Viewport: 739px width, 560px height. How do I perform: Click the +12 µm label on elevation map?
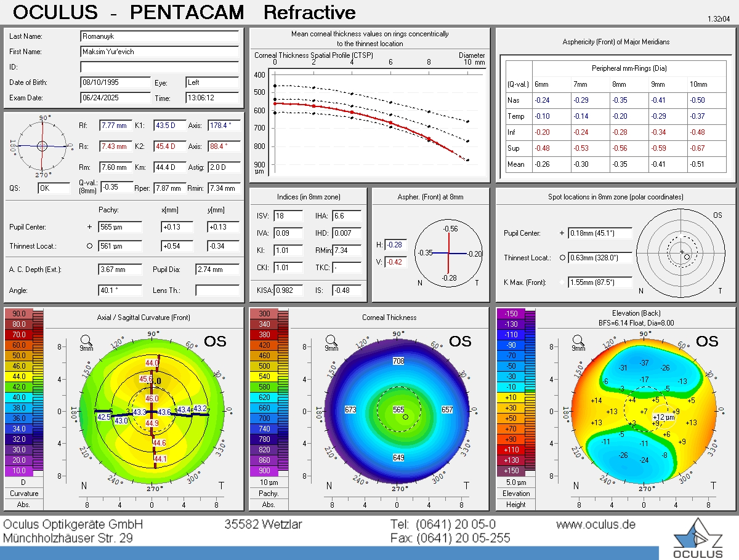click(x=663, y=417)
